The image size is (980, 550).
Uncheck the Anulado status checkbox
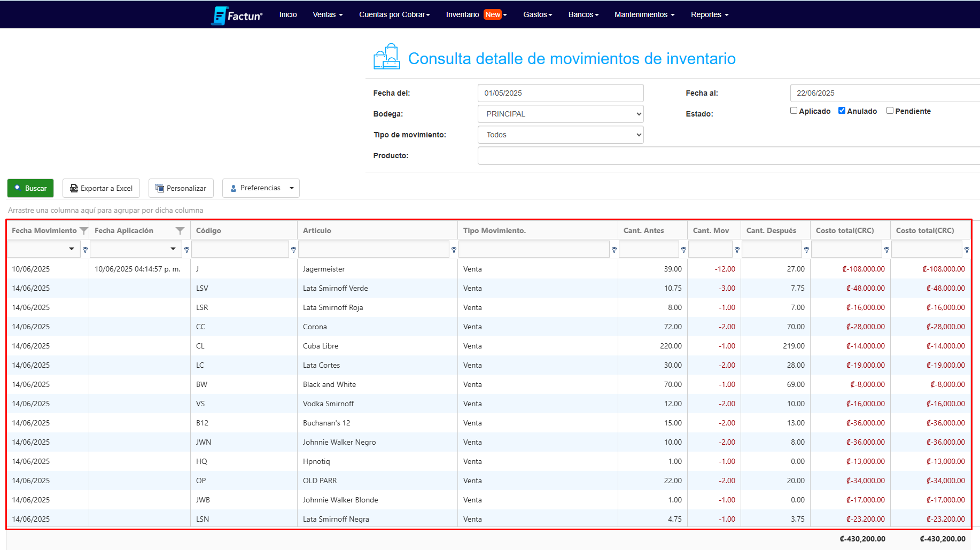click(842, 111)
